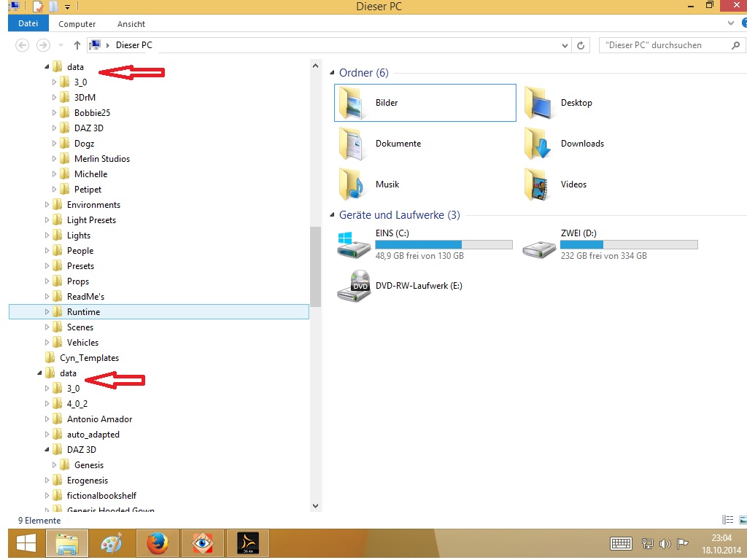
Task: Select the Vehicles folder in tree
Action: [x=82, y=343]
